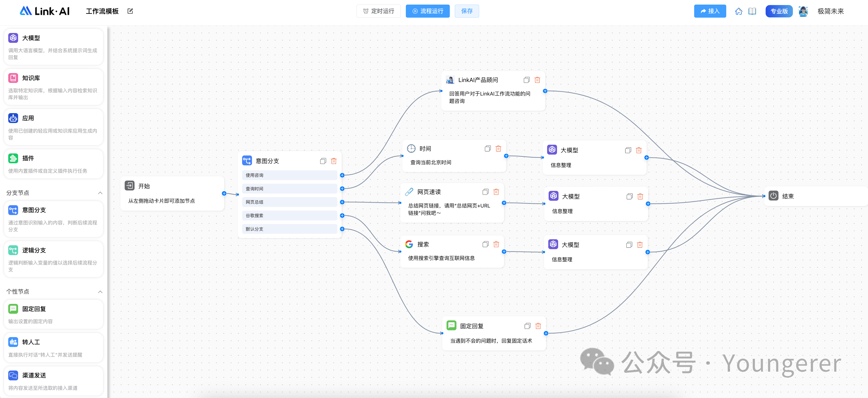Click the 接入 button
Image resolution: width=868 pixels, height=398 pixels.
coord(710,11)
